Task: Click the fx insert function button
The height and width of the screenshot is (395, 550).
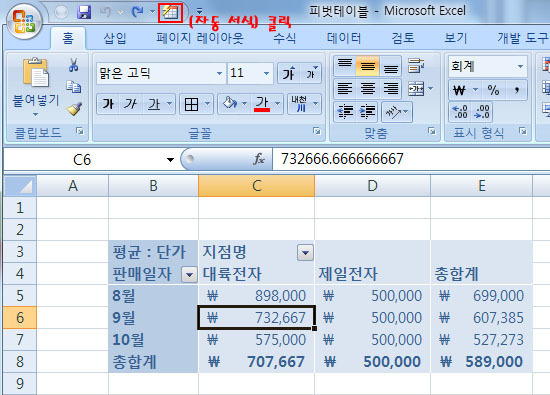Action: point(259,159)
